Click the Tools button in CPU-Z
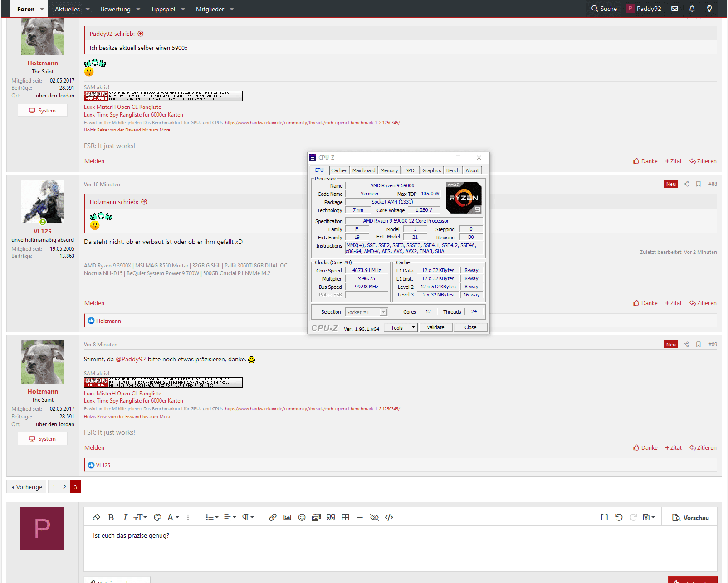Image resolution: width=728 pixels, height=583 pixels. 397,328
